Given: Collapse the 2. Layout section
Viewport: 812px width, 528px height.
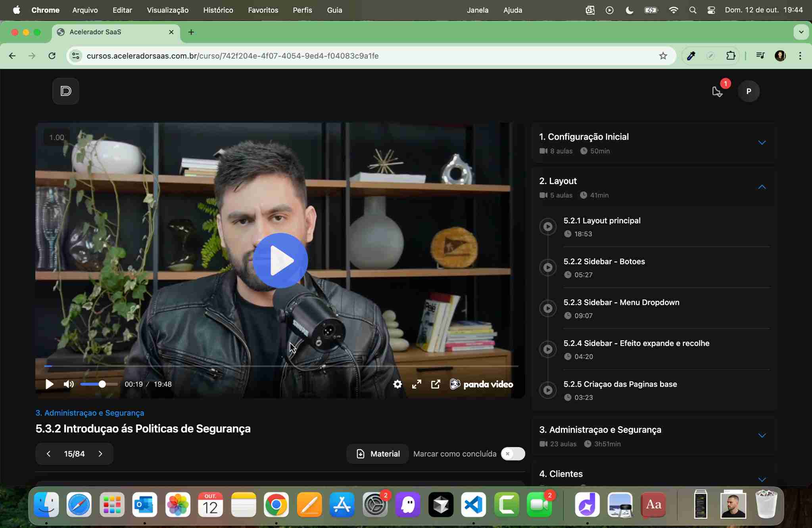Looking at the screenshot, I should [x=762, y=187].
